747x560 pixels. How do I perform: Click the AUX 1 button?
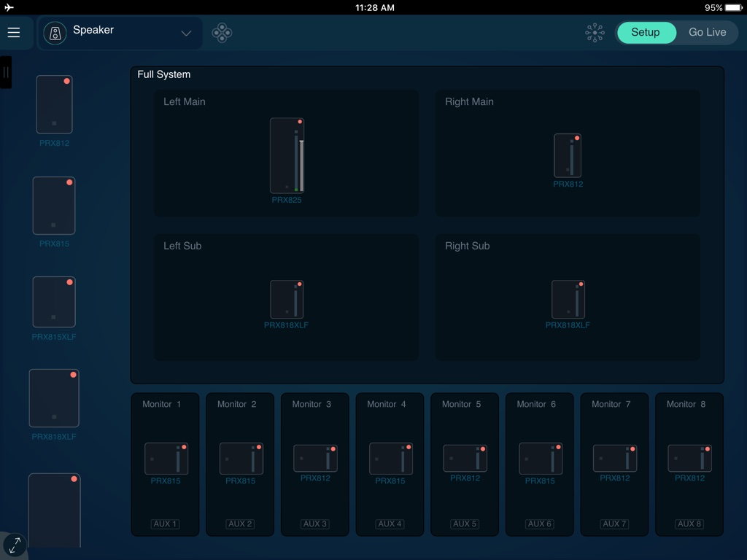[x=166, y=524]
